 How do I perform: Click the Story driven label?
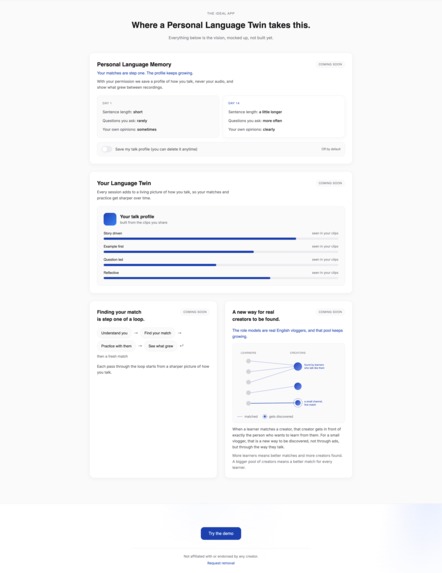click(x=113, y=233)
